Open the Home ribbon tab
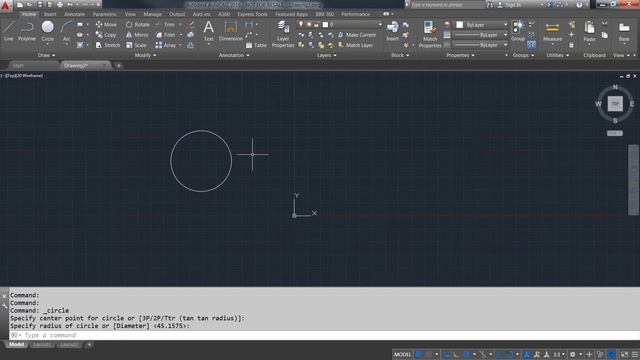640x360 pixels. [x=29, y=14]
